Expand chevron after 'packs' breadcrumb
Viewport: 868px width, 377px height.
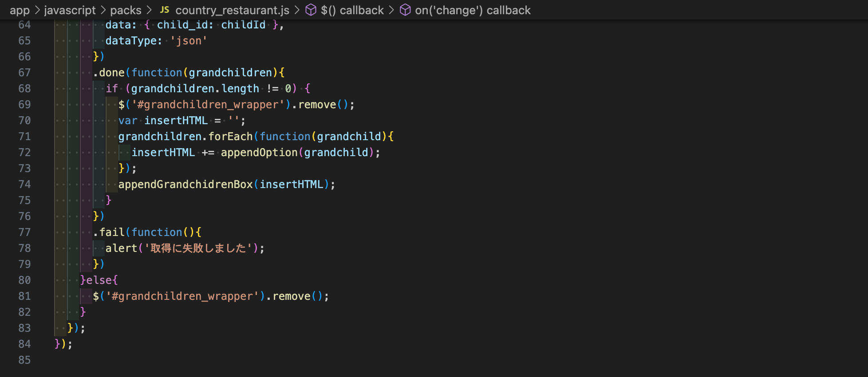tap(149, 10)
